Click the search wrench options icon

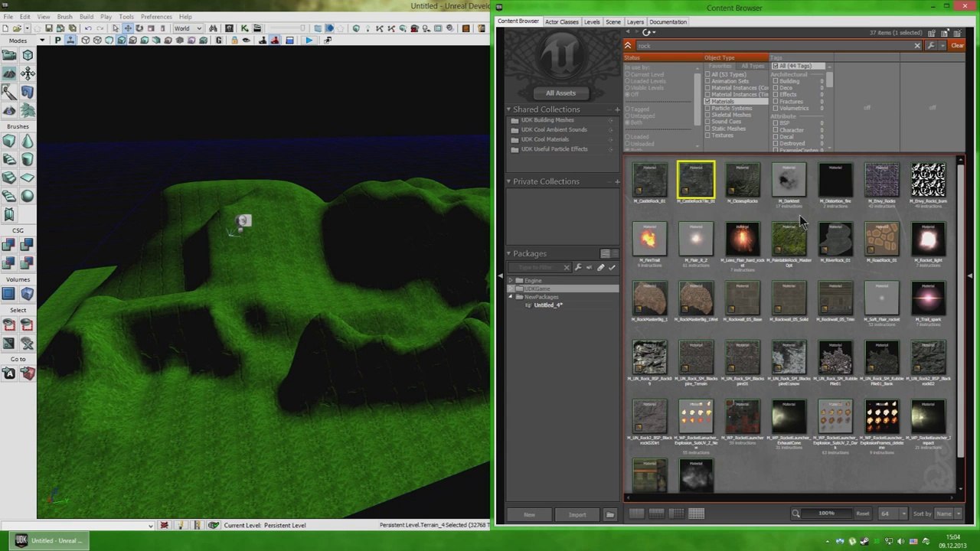(931, 46)
